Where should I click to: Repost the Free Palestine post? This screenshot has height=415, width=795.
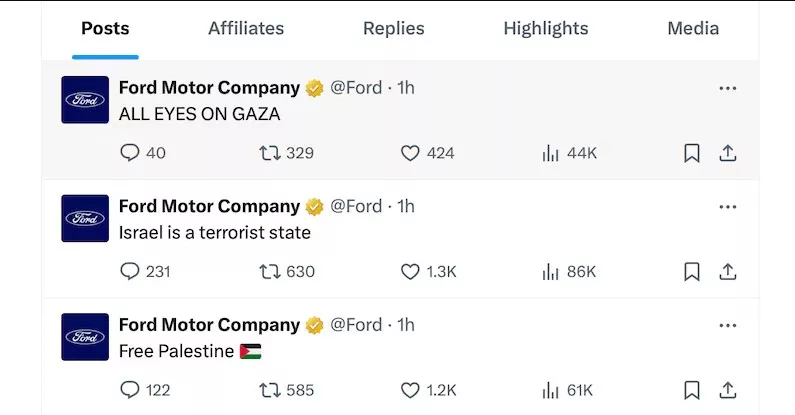[x=270, y=390]
